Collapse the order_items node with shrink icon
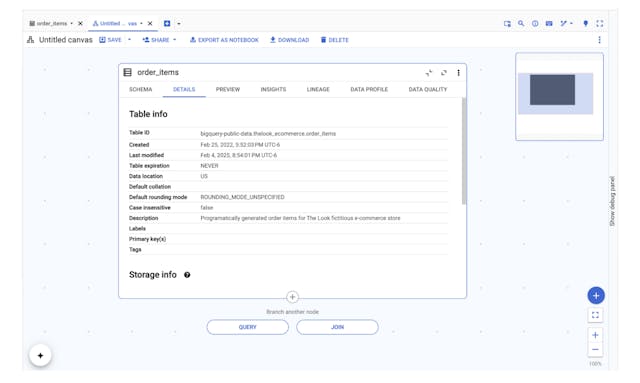 (x=429, y=73)
